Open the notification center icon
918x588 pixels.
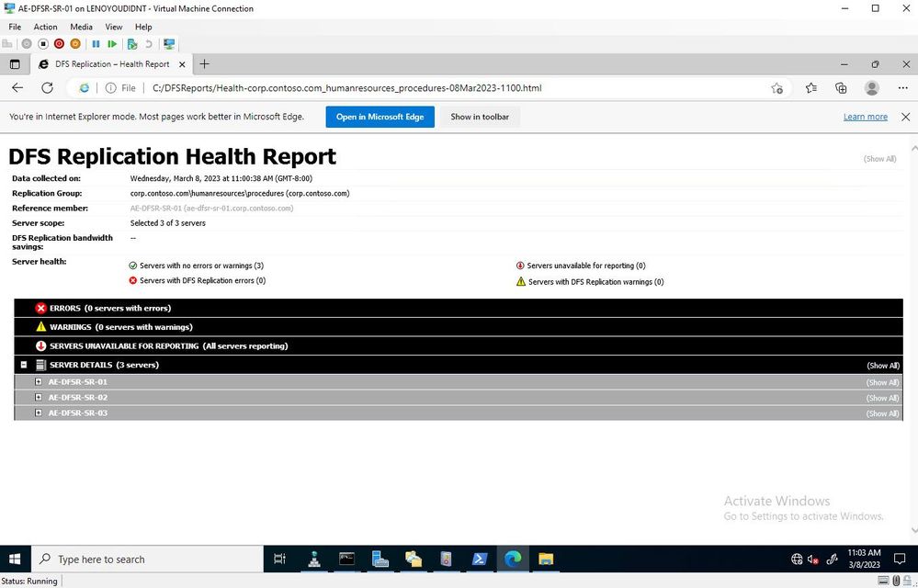pos(900,560)
